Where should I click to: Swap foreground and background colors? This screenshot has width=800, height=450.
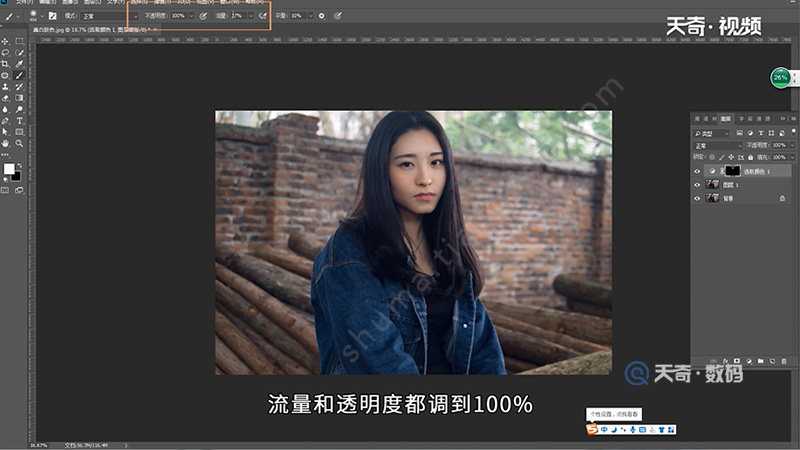pos(19,165)
